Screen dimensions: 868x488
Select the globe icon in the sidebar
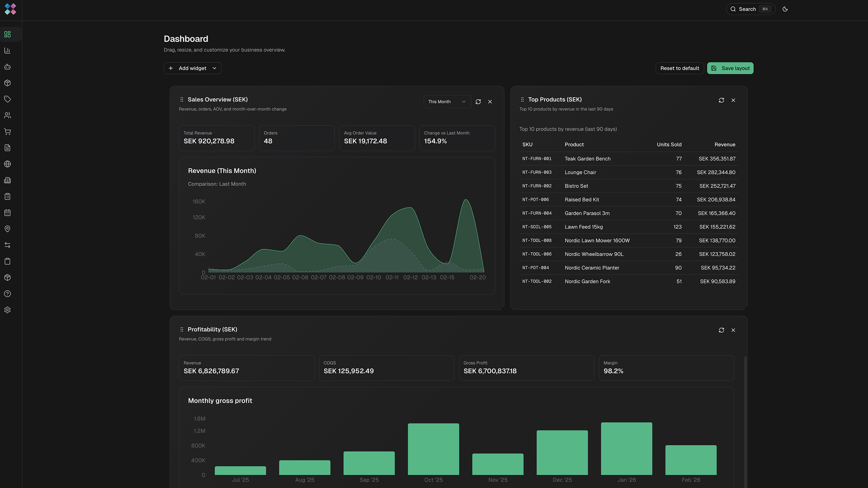7,164
